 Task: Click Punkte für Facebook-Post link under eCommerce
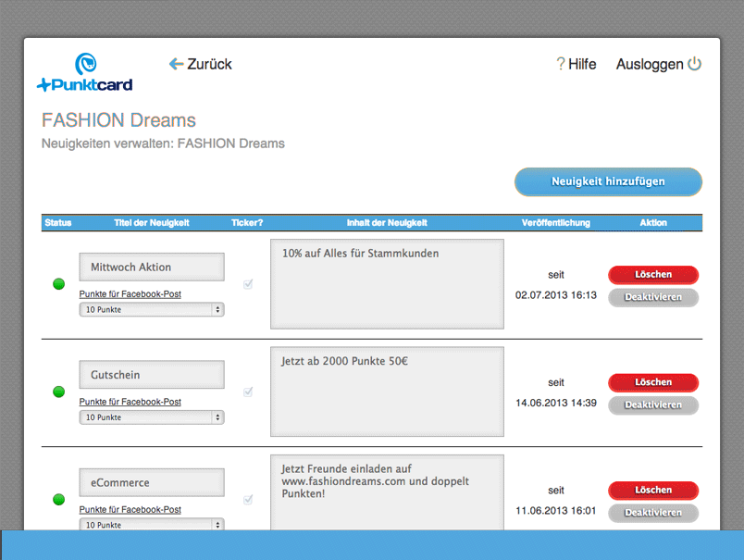130,510
